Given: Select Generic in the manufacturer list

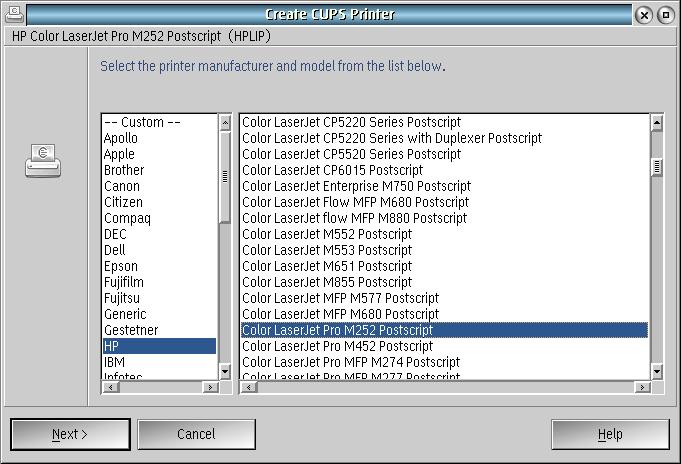Looking at the screenshot, I should (x=159, y=314).
